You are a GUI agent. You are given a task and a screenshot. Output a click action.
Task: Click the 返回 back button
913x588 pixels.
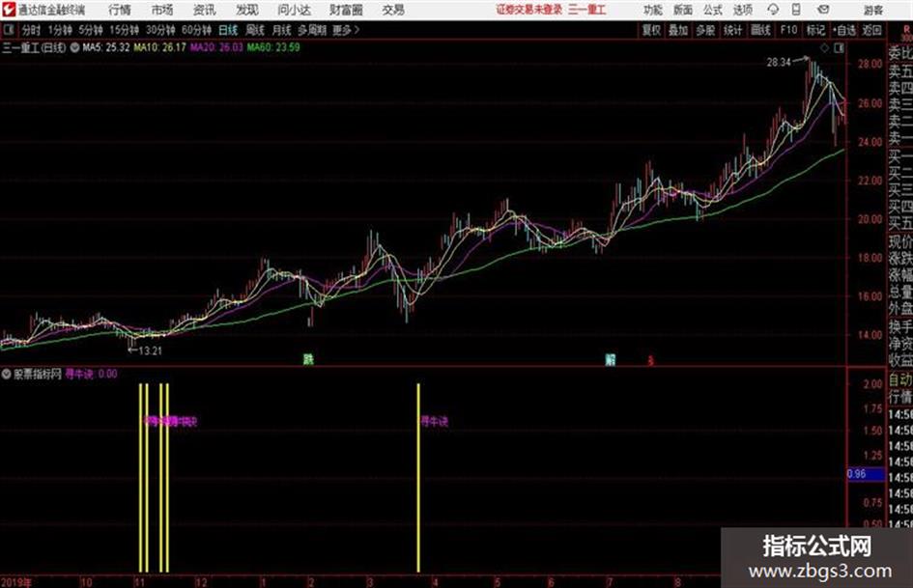(x=871, y=30)
